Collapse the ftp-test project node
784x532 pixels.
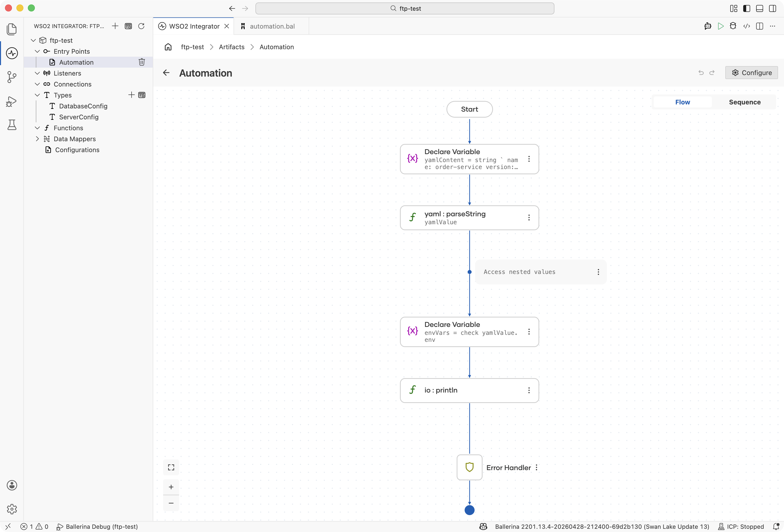33,41
